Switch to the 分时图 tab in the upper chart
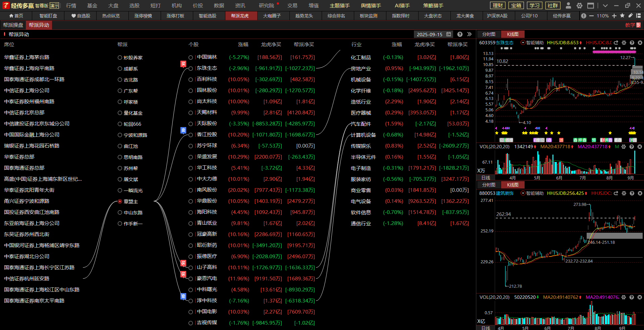 pos(489,34)
